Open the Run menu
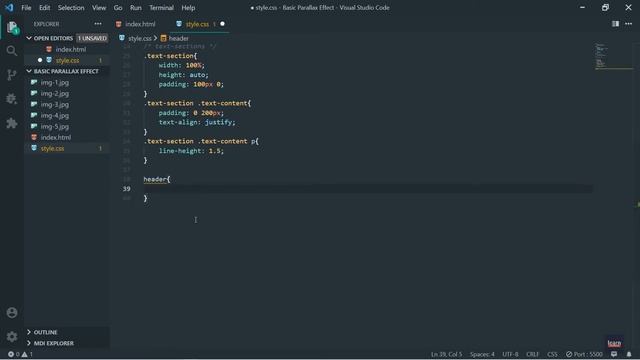Screen dimensions: 640x360 pos(136,8)
